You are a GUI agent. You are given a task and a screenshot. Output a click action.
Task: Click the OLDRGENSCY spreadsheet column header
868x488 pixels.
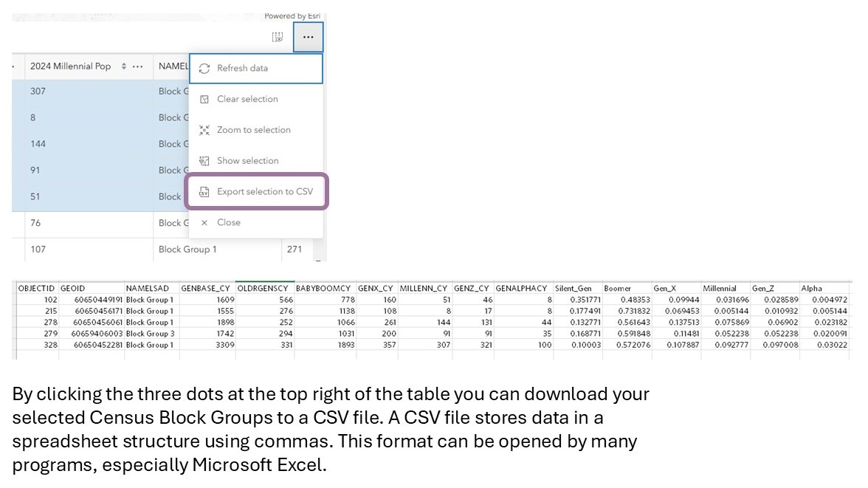pyautogui.click(x=264, y=289)
